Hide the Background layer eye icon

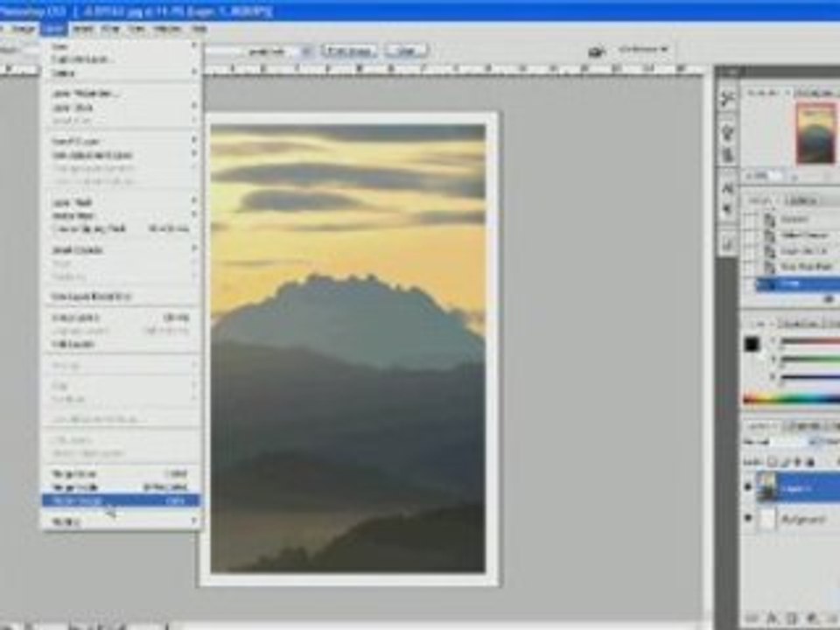click(748, 517)
